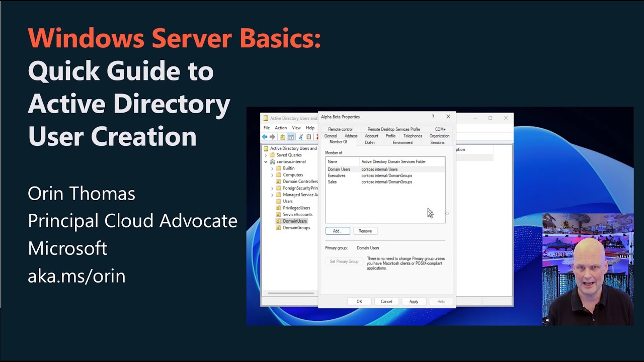
Task: Switch to the Organization tab
Action: pyautogui.click(x=439, y=136)
